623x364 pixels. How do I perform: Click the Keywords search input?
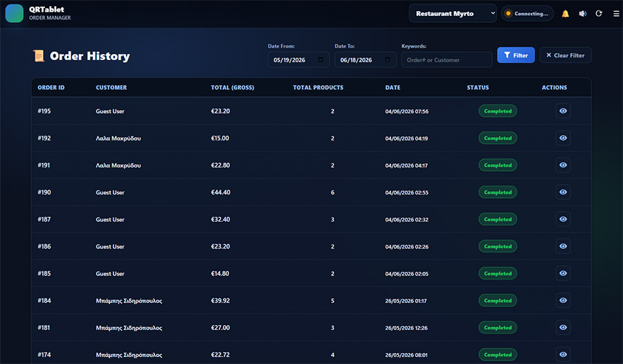(446, 60)
